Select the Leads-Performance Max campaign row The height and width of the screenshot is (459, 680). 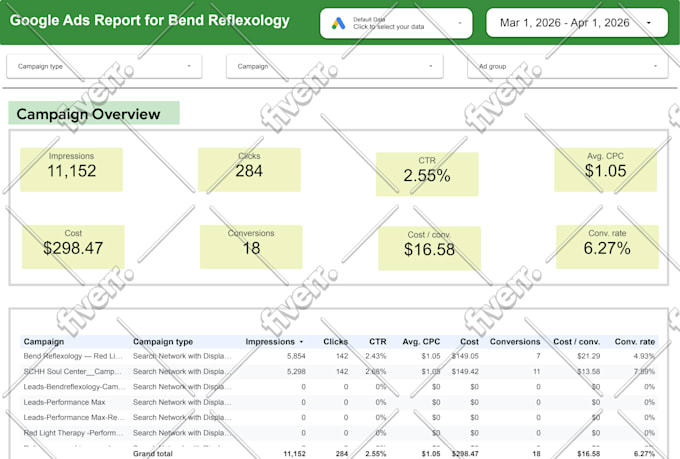(x=339, y=402)
